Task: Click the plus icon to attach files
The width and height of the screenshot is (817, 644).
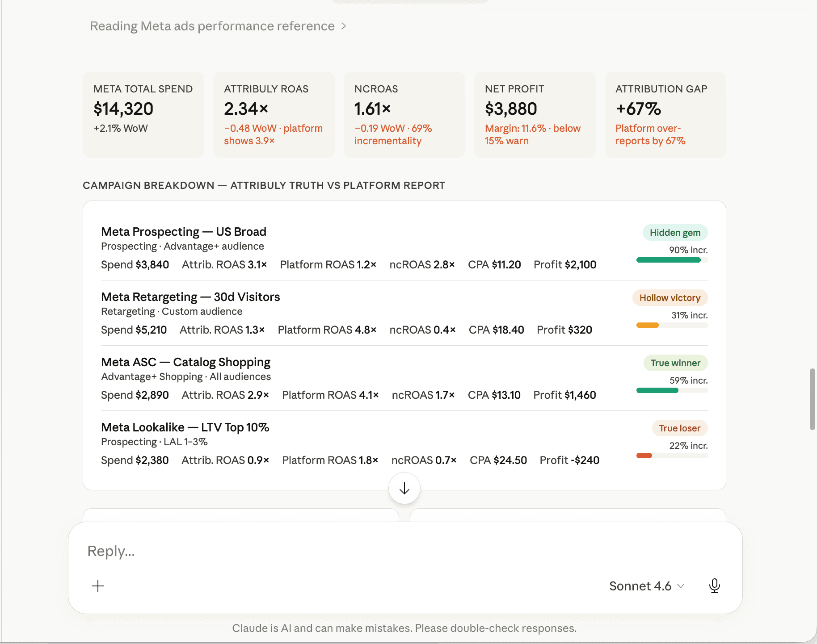Action: click(98, 585)
